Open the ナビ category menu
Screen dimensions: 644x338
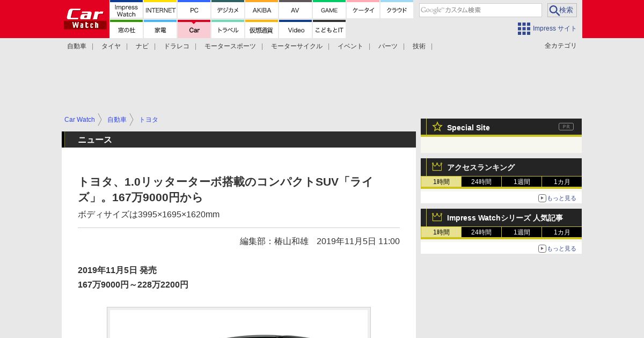[x=142, y=46]
